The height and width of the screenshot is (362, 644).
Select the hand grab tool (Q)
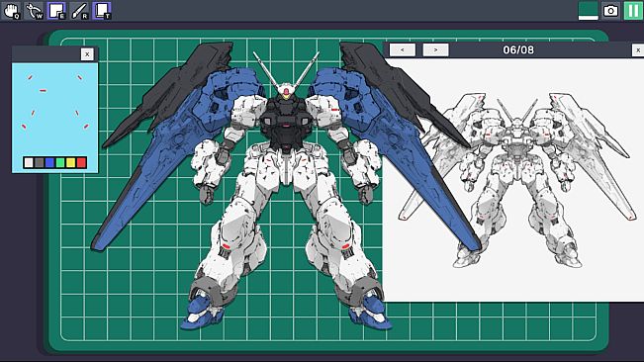[12, 11]
